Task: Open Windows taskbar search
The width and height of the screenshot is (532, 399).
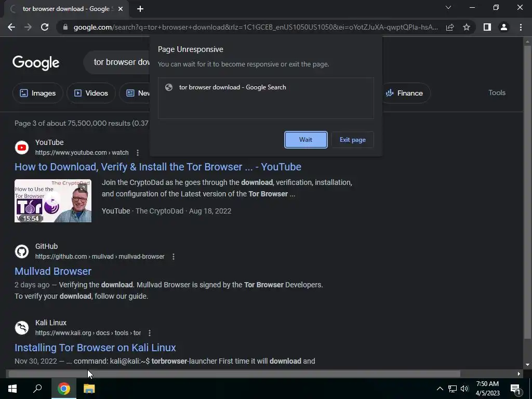Action: pyautogui.click(x=37, y=389)
